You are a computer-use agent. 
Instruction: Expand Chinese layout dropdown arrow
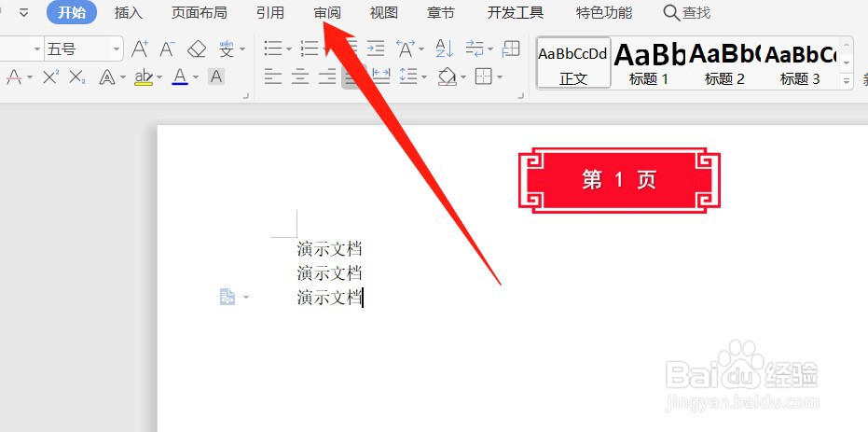(421, 49)
